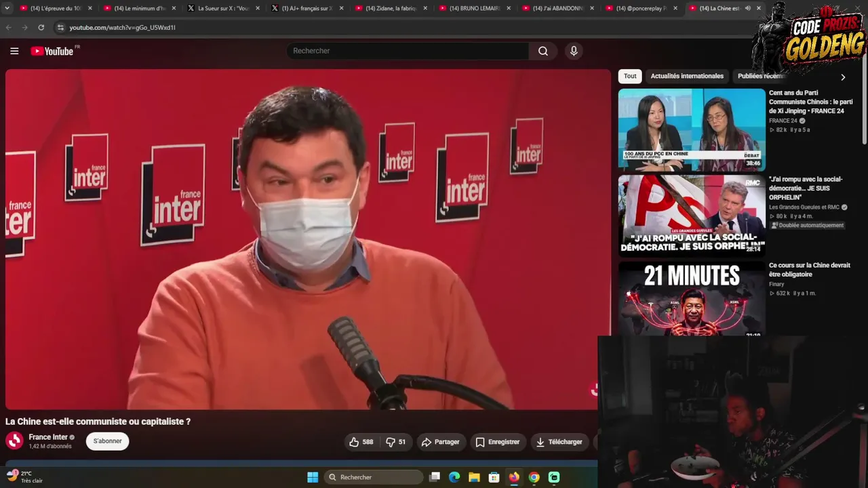
Task: Open the Windows Start menu
Action: (313, 477)
